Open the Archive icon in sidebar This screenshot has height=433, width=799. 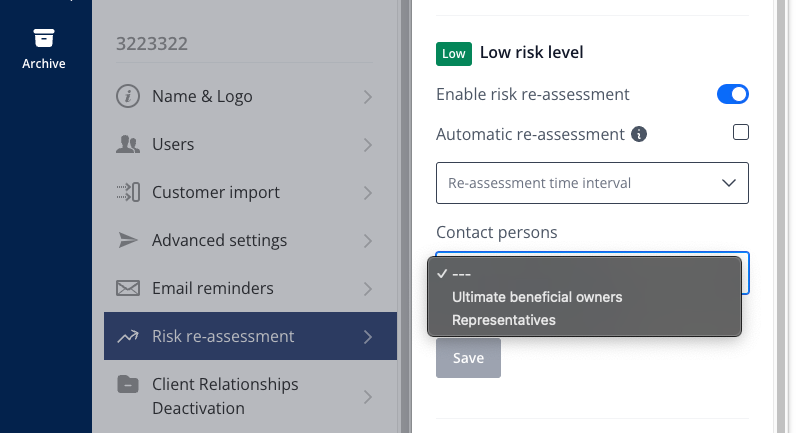point(44,38)
